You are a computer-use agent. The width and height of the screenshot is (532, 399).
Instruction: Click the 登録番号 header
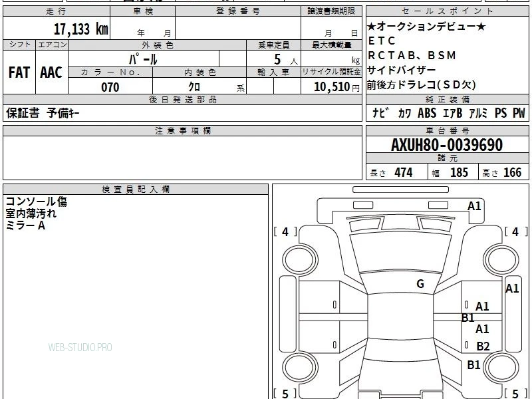point(238,11)
